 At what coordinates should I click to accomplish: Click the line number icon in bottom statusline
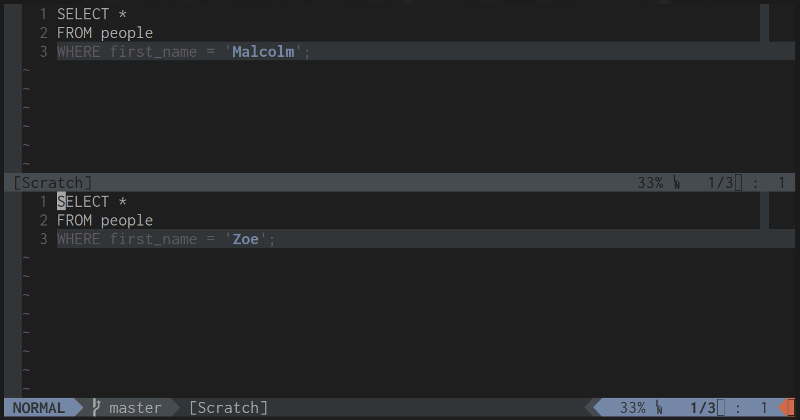[659, 408]
